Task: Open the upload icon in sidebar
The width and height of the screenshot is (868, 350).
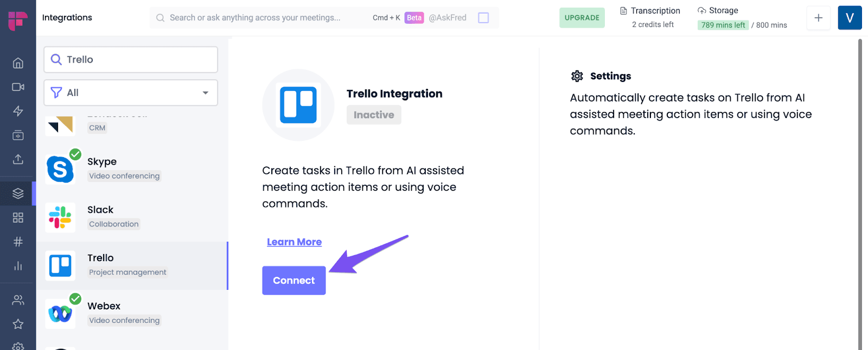Action: tap(18, 159)
